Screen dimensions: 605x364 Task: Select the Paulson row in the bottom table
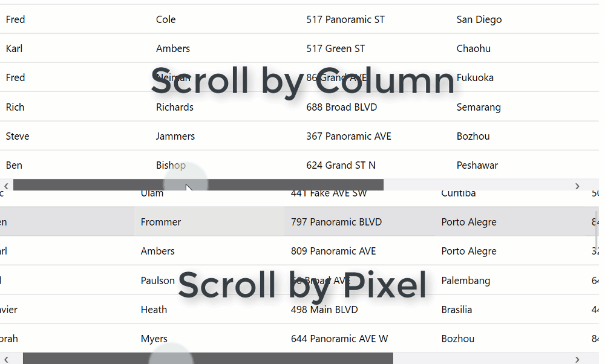(x=157, y=281)
